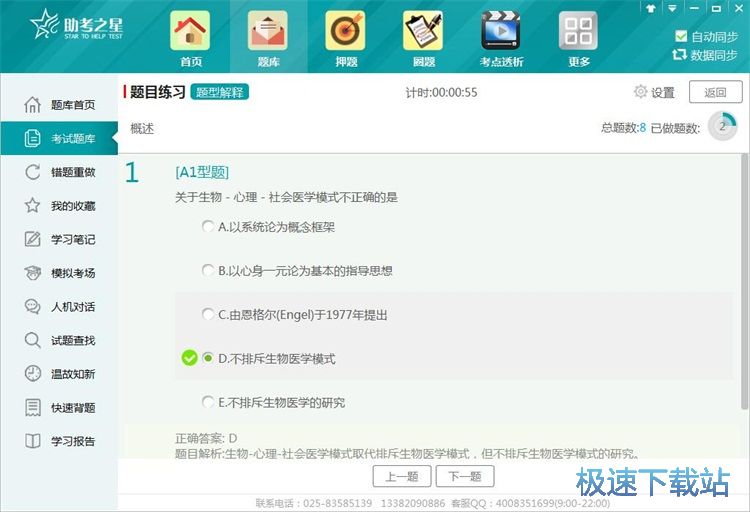
Task: Click the green checkmark beside option D
Action: [189, 358]
